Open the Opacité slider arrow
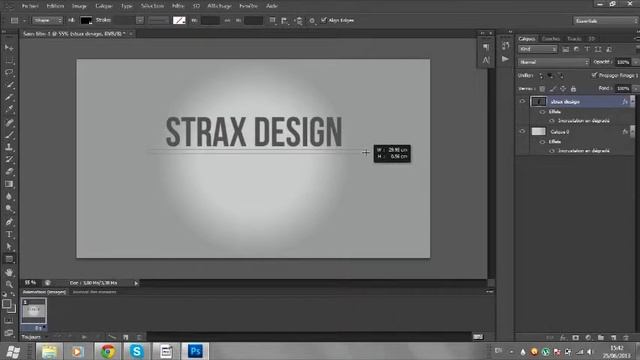This screenshot has height=360, width=640. pos(635,62)
